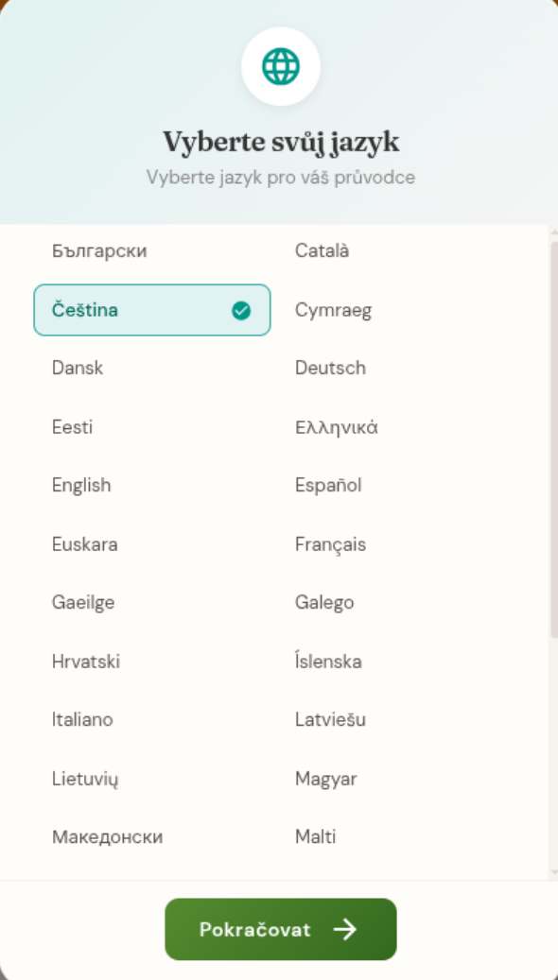This screenshot has width=558, height=980.
Task: Click the globe icon at top
Action: point(280,66)
